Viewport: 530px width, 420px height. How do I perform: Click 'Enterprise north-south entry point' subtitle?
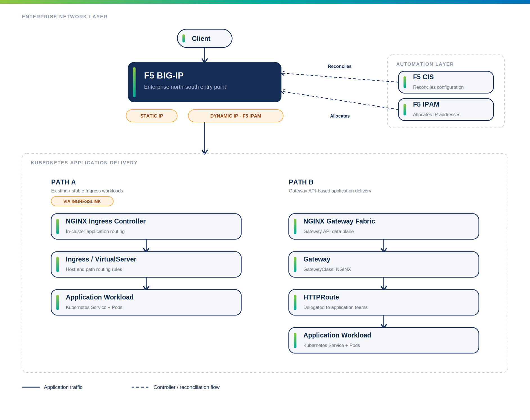(x=185, y=87)
